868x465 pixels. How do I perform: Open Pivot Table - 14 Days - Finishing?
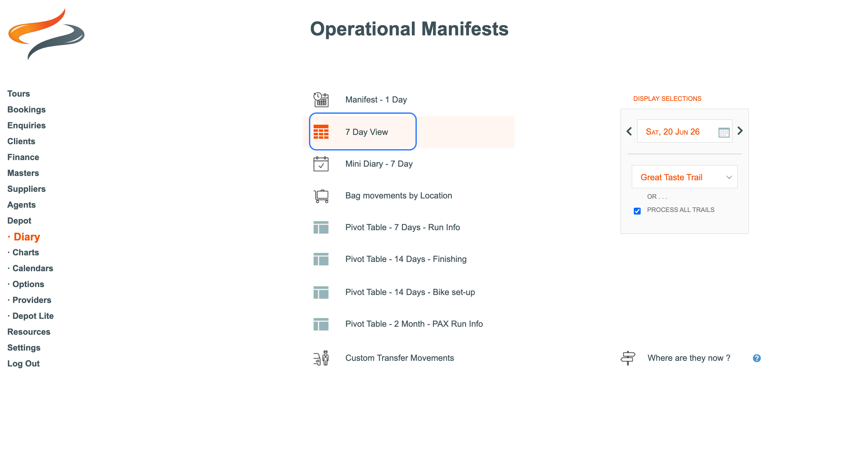tap(406, 259)
